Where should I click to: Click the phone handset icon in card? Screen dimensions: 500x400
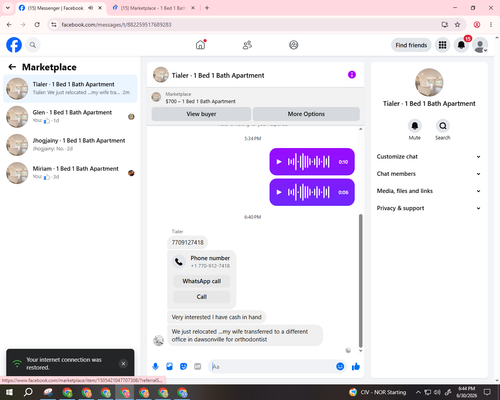coord(179,262)
